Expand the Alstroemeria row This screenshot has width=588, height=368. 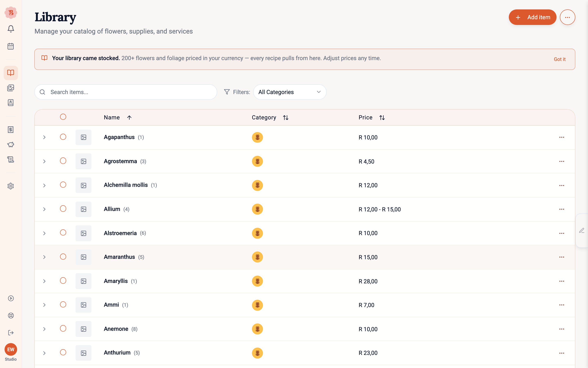tap(44, 233)
